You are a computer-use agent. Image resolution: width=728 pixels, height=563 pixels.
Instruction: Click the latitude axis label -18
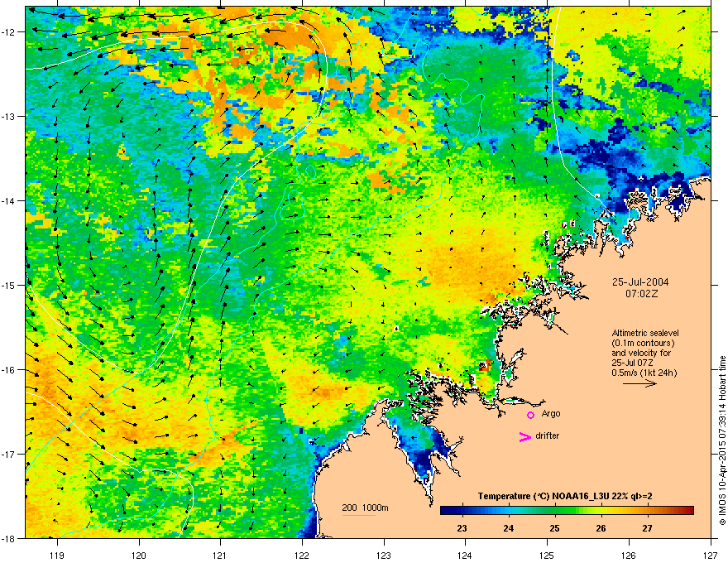(9, 538)
